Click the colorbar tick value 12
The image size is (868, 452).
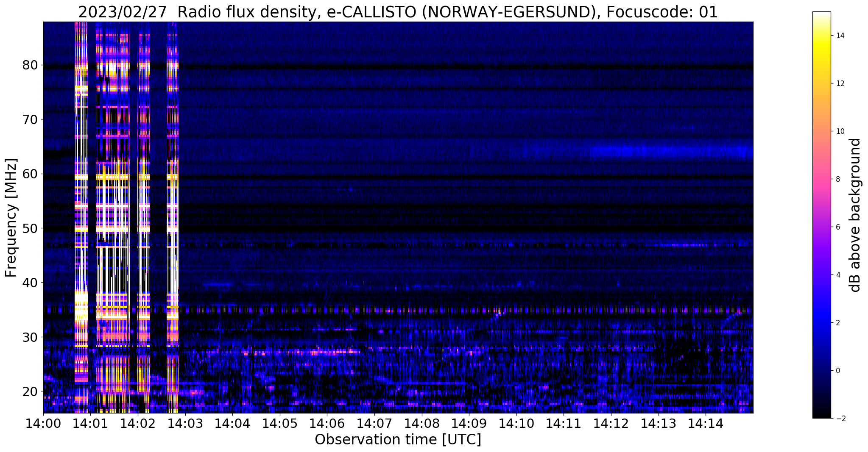pos(840,83)
